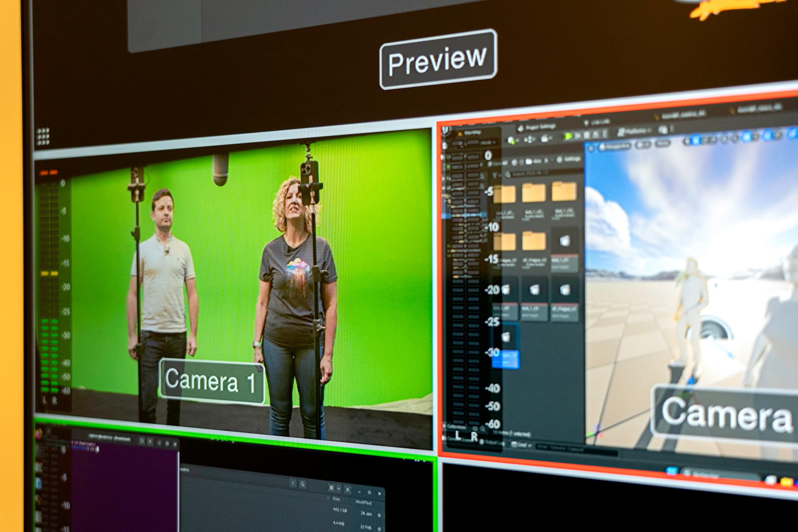Star the file modified 26 Jan

[379, 515]
